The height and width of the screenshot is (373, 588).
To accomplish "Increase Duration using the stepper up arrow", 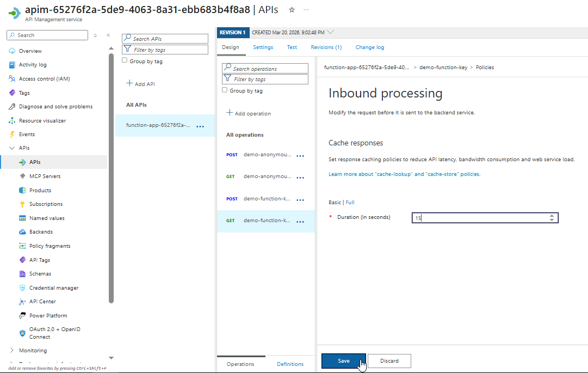I will (x=552, y=216).
